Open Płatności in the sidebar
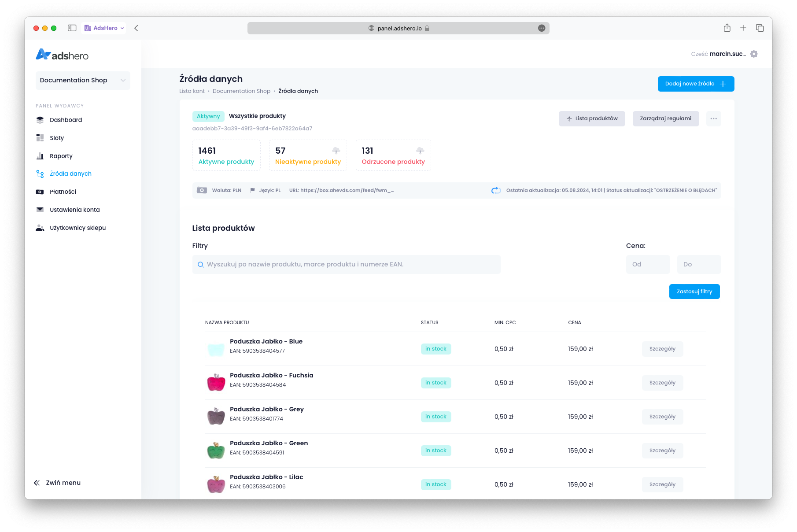Image resolution: width=797 pixels, height=532 pixels. (x=63, y=192)
